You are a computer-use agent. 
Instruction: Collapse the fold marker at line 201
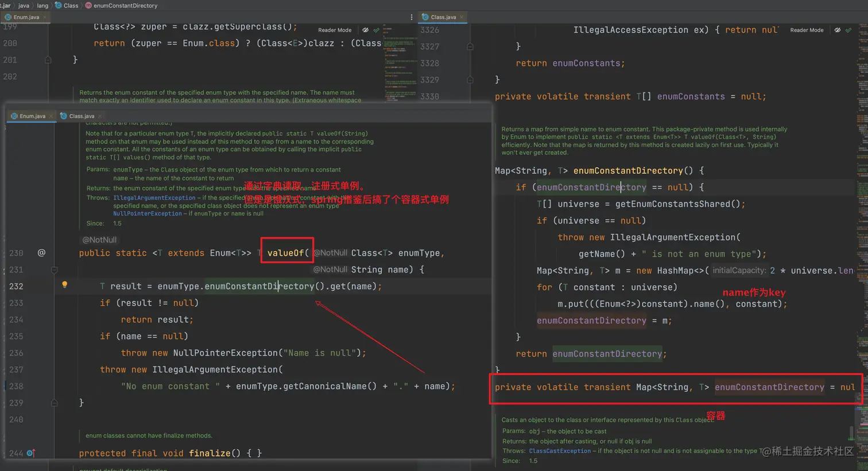pyautogui.click(x=48, y=60)
